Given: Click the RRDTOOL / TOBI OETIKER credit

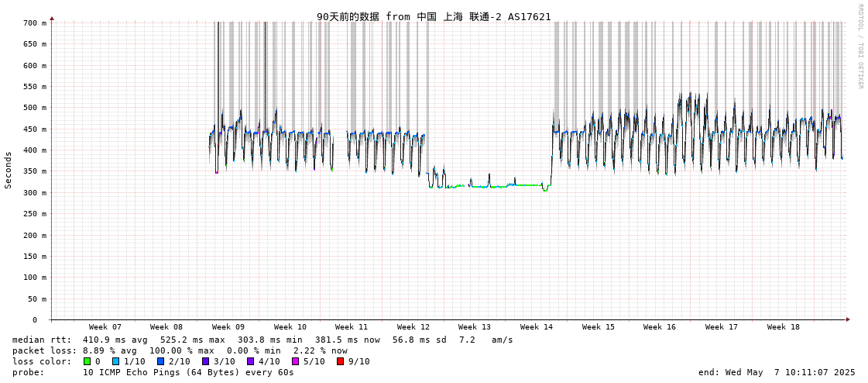Looking at the screenshot, I should coord(860,46).
